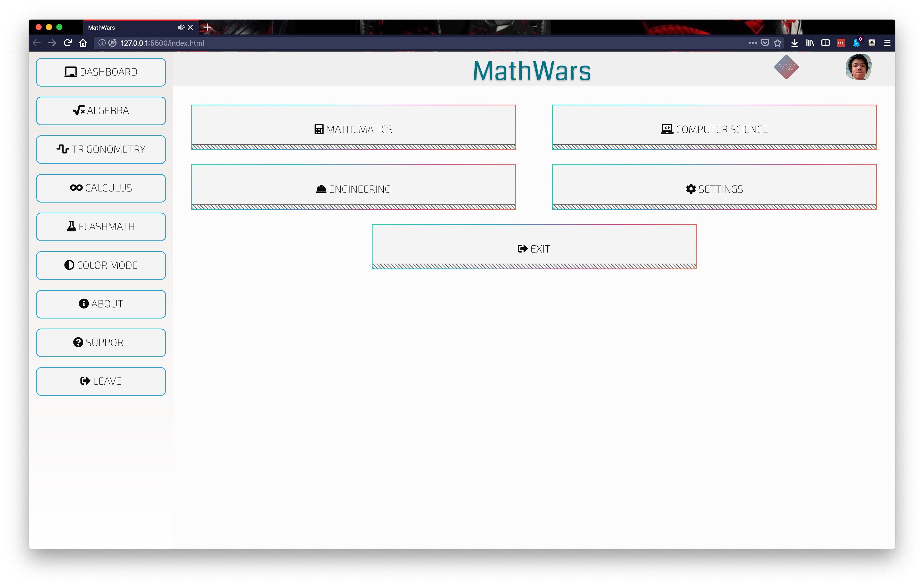This screenshot has height=587, width=924.
Task: Click the laptop icon on Computer Science card
Action: tap(667, 129)
